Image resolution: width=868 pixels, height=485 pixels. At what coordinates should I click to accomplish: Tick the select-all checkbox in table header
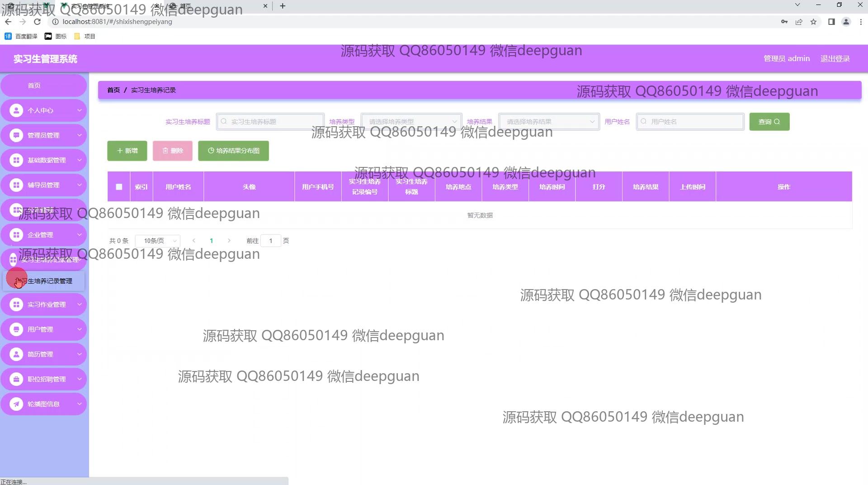tap(119, 187)
